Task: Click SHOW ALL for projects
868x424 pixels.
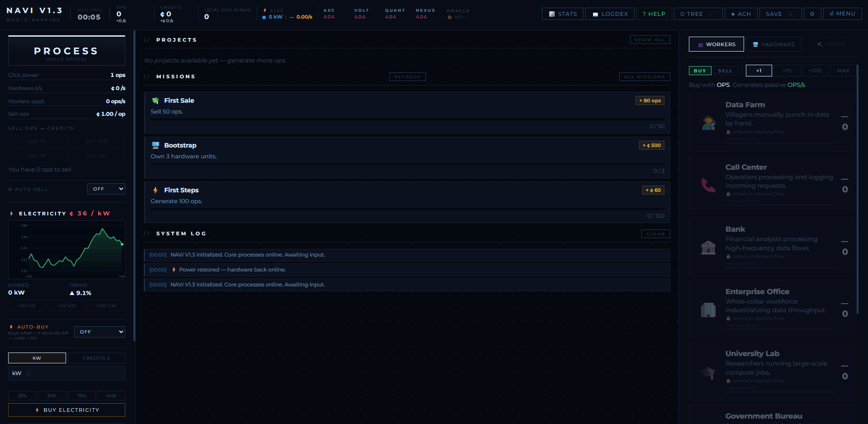Action: tap(650, 39)
